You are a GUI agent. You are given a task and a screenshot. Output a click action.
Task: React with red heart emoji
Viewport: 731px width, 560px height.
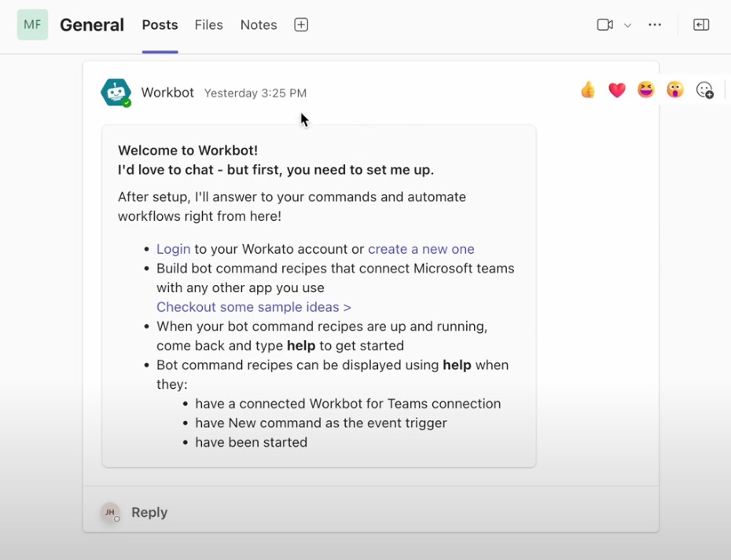617,90
